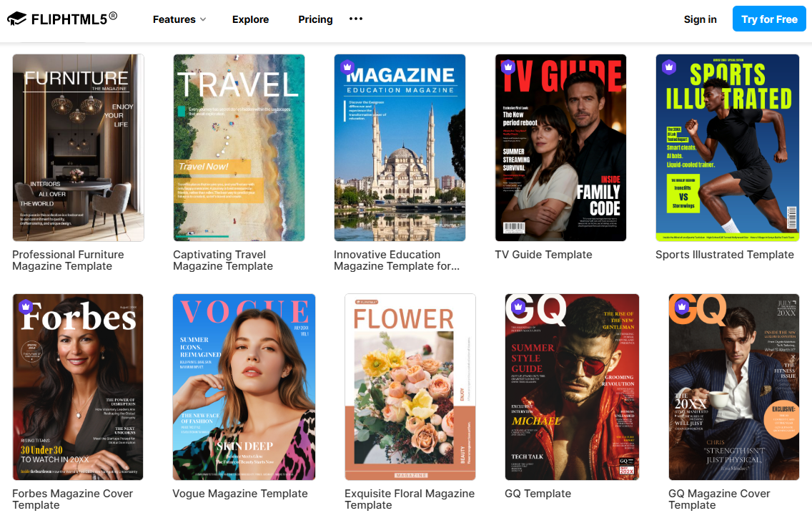The height and width of the screenshot is (518, 812).
Task: Open the Furniture magazine cover thumbnail
Action: click(78, 148)
